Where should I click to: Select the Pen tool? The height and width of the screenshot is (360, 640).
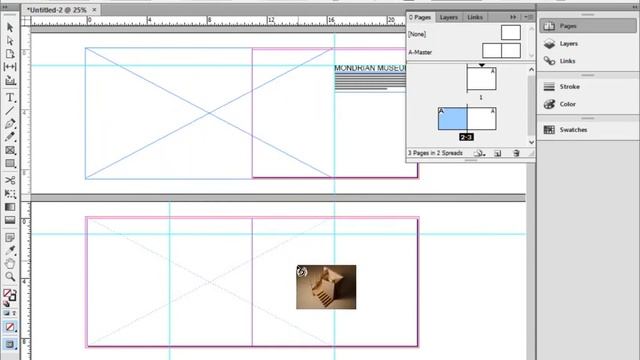[10, 124]
